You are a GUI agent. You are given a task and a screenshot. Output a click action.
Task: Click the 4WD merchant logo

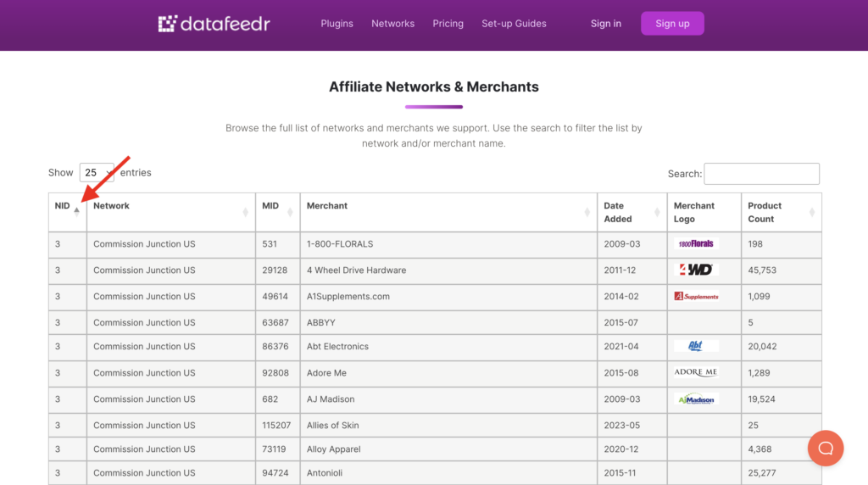[x=696, y=270]
